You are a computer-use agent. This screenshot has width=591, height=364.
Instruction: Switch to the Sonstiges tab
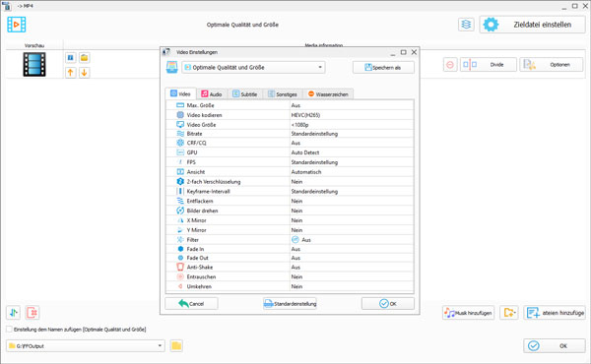(283, 94)
